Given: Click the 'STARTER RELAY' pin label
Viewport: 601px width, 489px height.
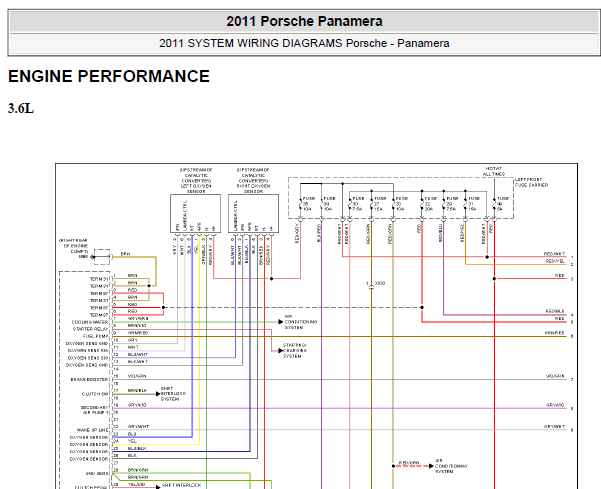Looking at the screenshot, I should click(90, 329).
